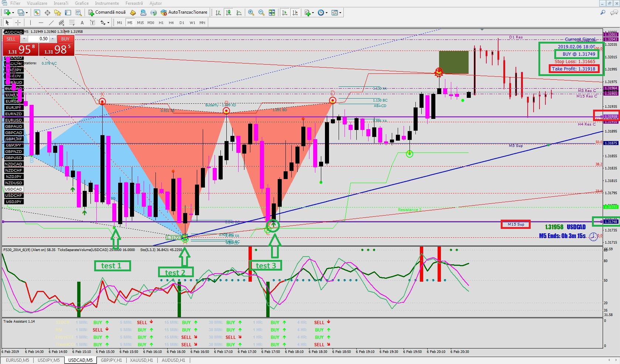Open the indicators list icon
620x364 pixels.
pos(308,13)
